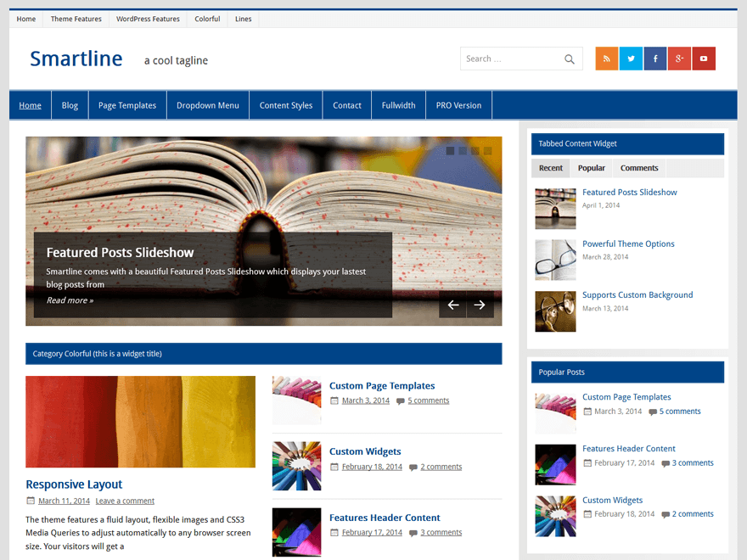Open the Page Templates navigation item

[x=126, y=104]
